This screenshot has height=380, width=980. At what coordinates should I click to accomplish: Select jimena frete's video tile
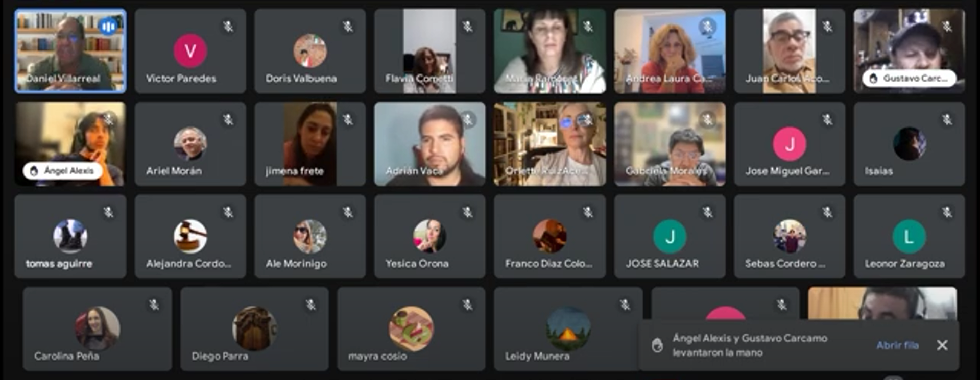point(310,144)
